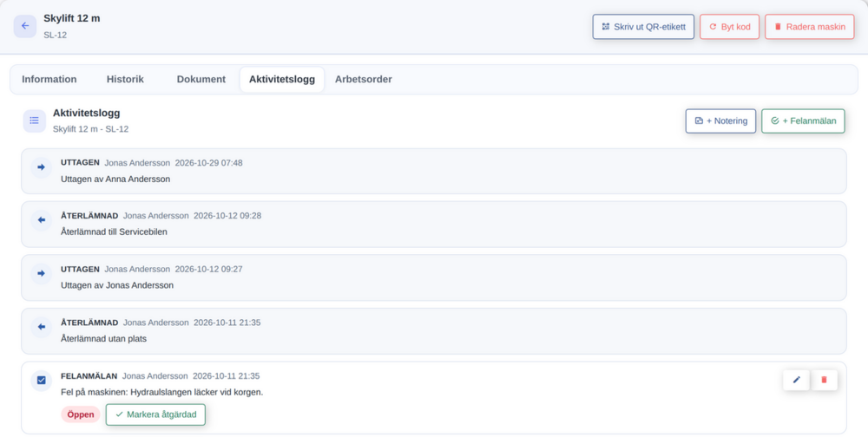Switch to the Arbetsorder tab
Image resolution: width=868 pixels, height=437 pixels.
[x=363, y=79]
